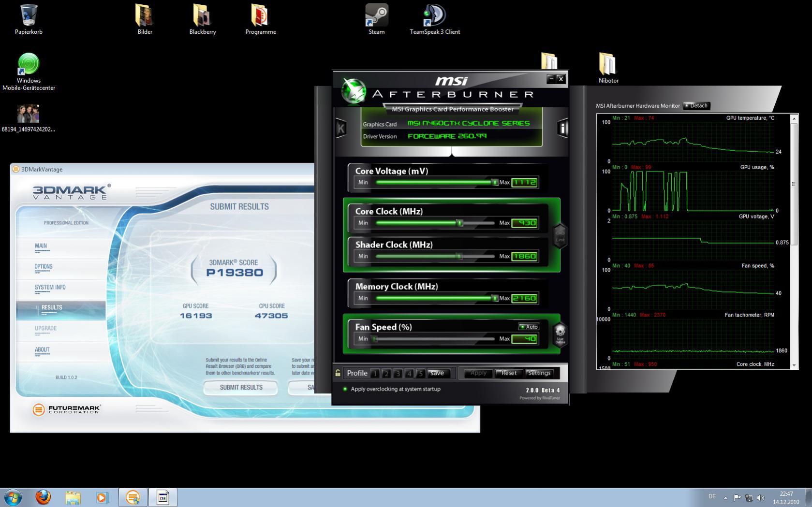Click the Core Clock slider handle
Viewport: 812px width, 507px height.
(x=460, y=223)
